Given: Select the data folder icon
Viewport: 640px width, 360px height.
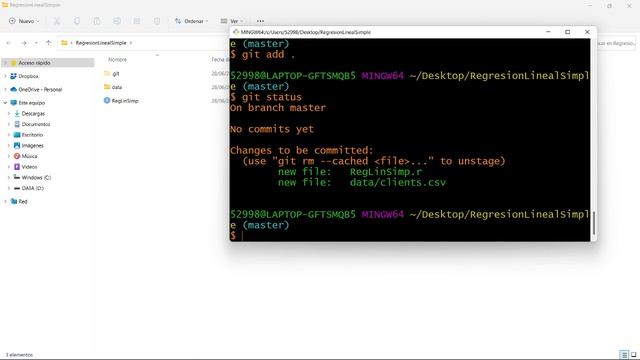Looking at the screenshot, I should click(107, 87).
